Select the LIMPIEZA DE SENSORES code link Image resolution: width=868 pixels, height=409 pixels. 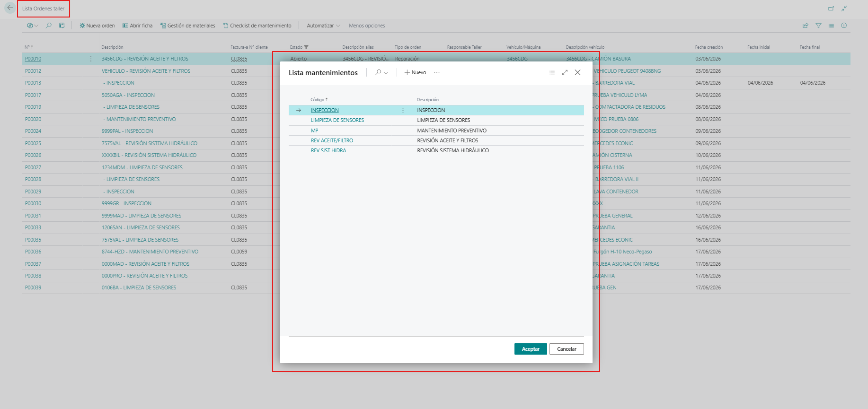pyautogui.click(x=337, y=120)
